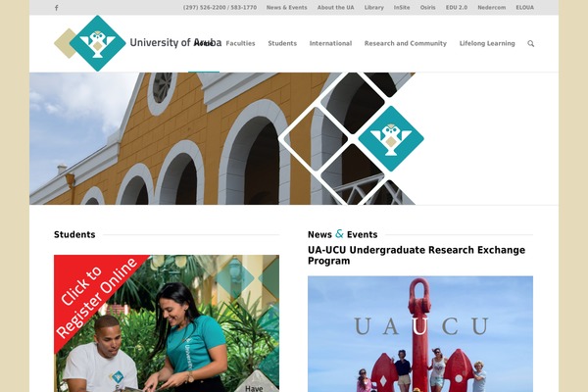Click the Click to Register Online image
The image size is (588, 392).
point(167,323)
